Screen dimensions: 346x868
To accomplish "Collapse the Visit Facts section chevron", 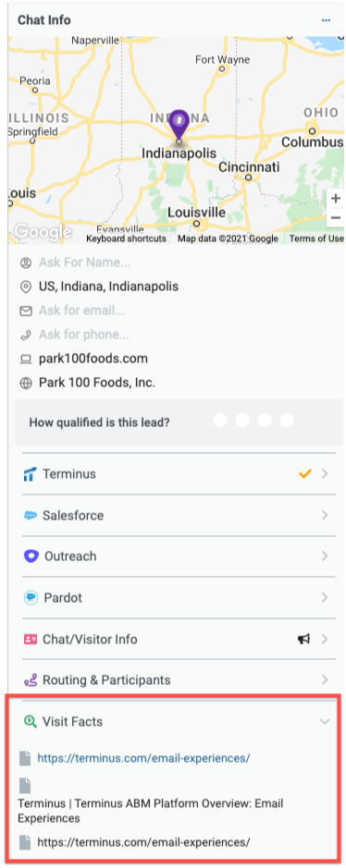I will coord(325,721).
